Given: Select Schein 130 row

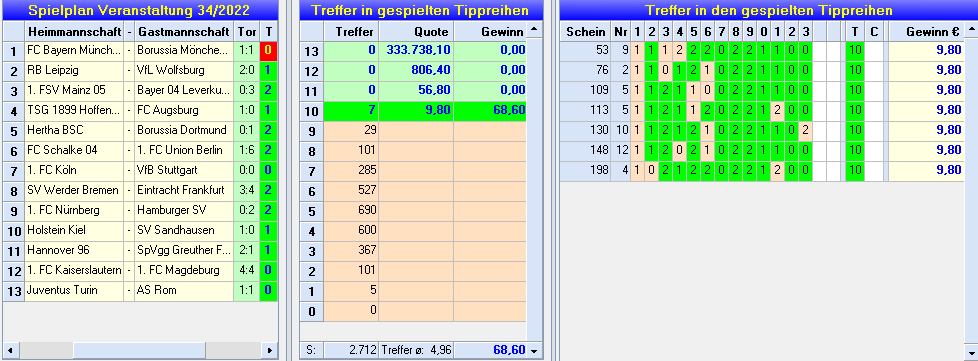Looking at the screenshot, I should tap(763, 130).
